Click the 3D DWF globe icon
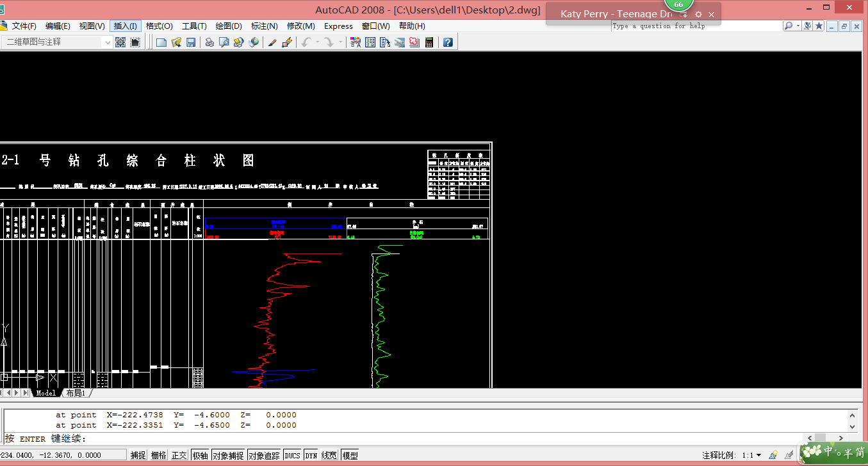 click(254, 42)
